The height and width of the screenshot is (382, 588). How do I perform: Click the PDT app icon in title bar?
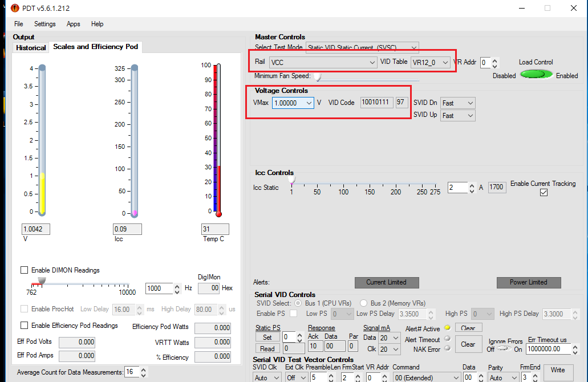(x=15, y=8)
